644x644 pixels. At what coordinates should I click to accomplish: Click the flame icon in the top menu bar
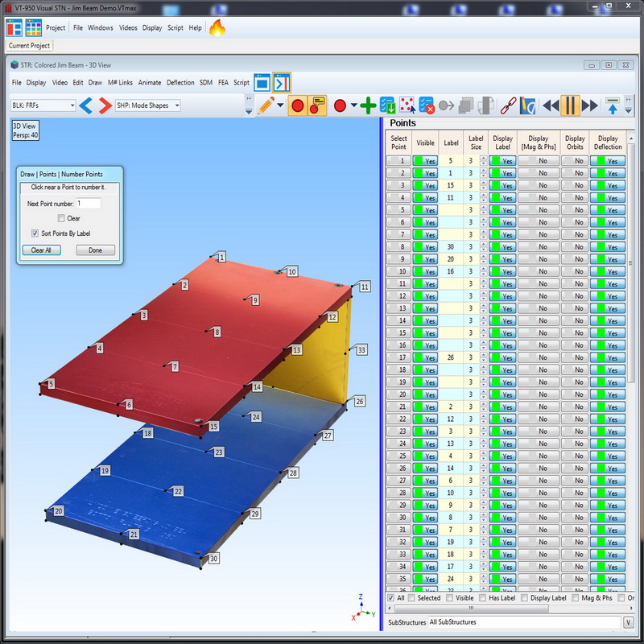coord(217,28)
